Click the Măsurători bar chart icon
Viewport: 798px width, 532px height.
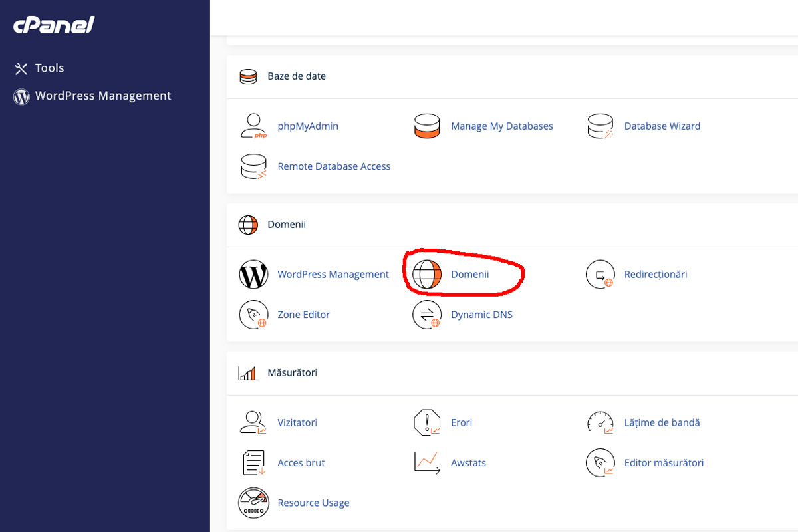pos(247,373)
